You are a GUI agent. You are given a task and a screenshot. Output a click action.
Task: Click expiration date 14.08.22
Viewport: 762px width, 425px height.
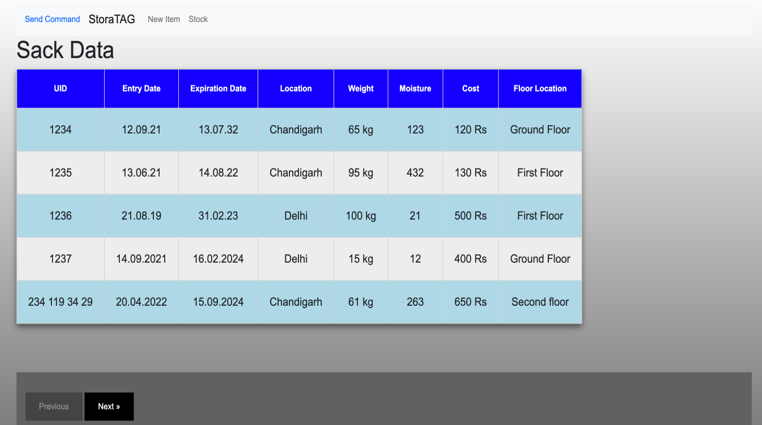coord(218,173)
